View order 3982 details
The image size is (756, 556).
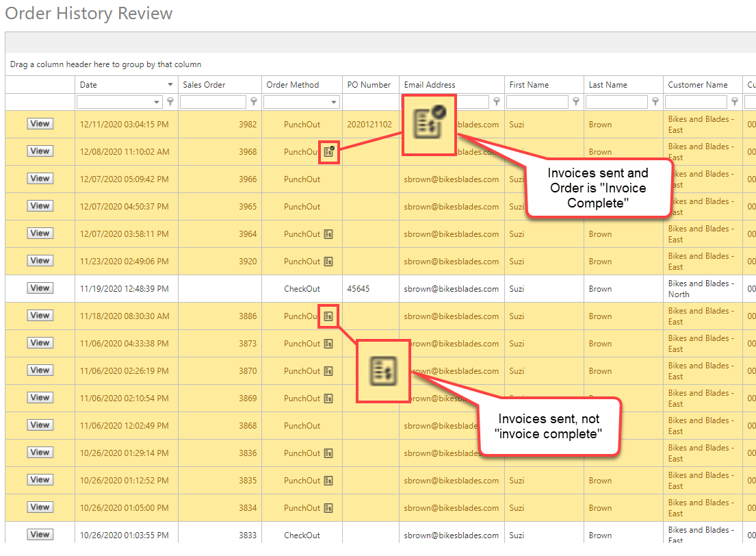(x=40, y=124)
